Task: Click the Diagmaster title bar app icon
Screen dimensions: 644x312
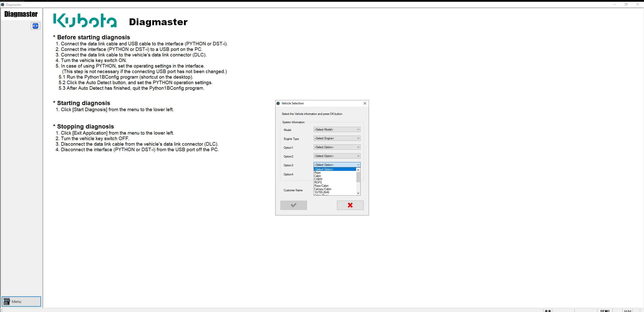Action: pos(3,5)
